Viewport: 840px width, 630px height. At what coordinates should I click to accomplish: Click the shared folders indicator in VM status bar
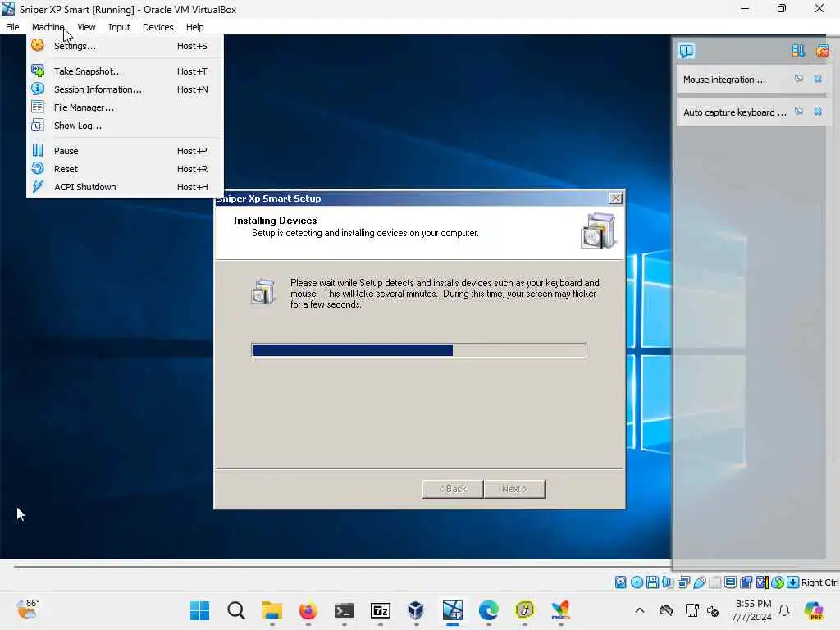(x=714, y=582)
